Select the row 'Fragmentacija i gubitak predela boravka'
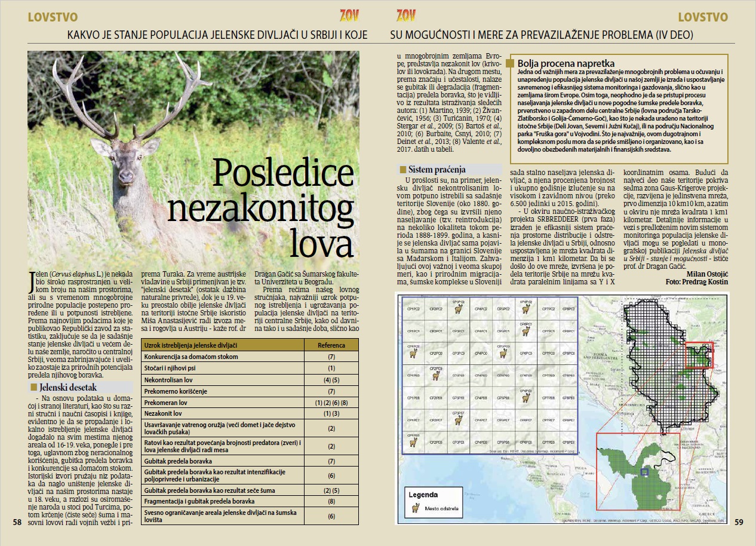756x546 pixels. (x=250, y=501)
